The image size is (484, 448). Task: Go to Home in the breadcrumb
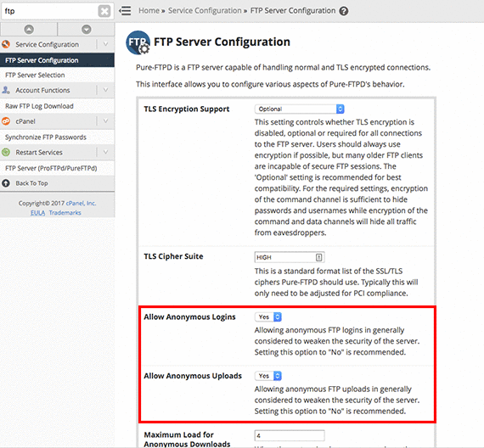pyautogui.click(x=149, y=11)
